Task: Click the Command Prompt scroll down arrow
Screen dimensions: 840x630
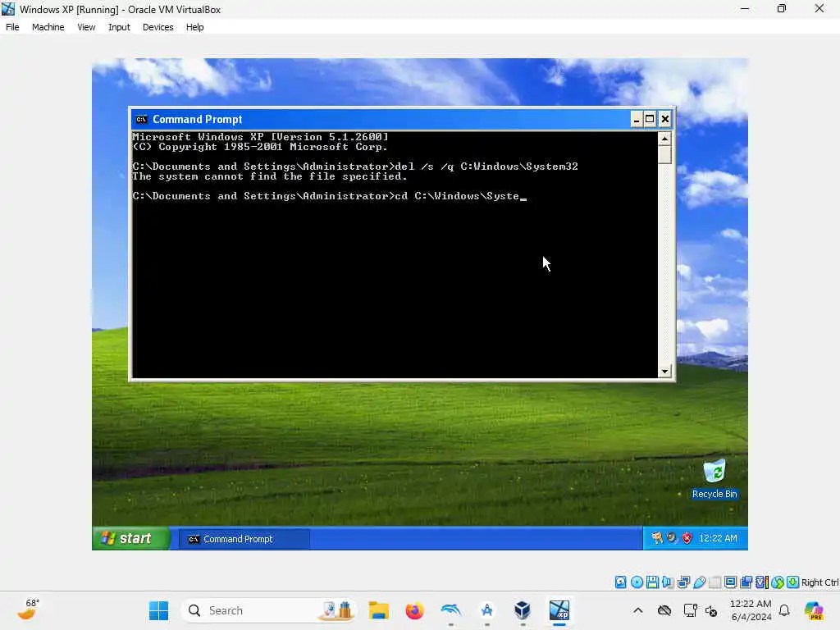Action: [x=664, y=372]
